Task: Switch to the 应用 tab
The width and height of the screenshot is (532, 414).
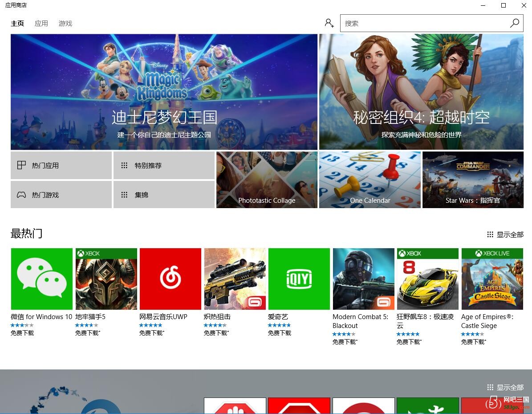Action: coord(41,24)
